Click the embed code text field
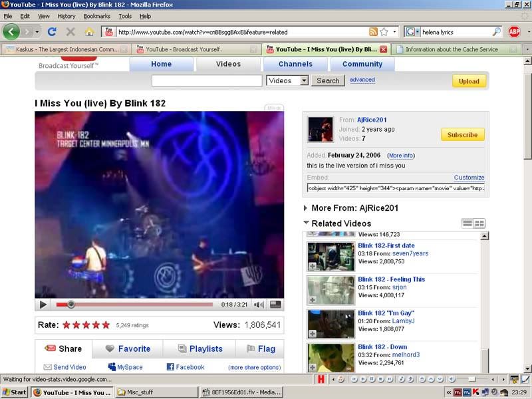Viewport: 532px width, 399px height. coord(396,188)
